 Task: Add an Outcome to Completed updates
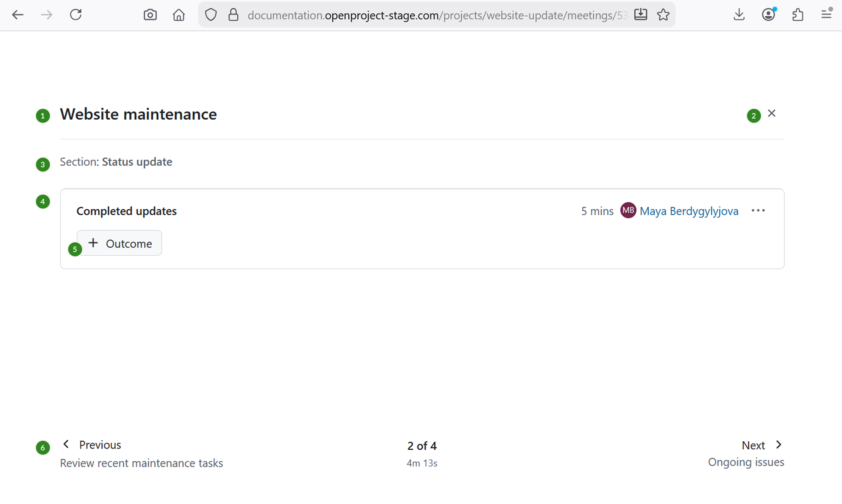119,243
